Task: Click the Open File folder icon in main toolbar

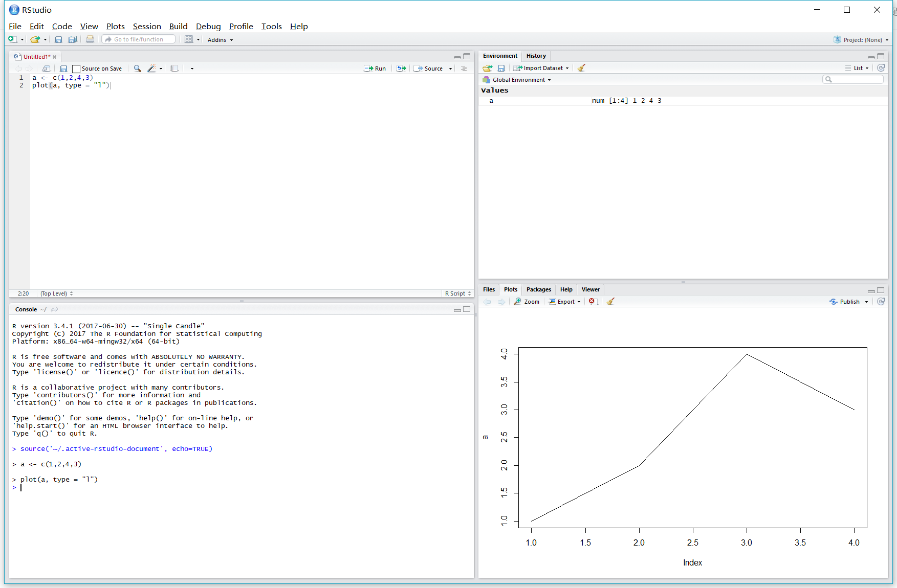Action: click(x=35, y=39)
